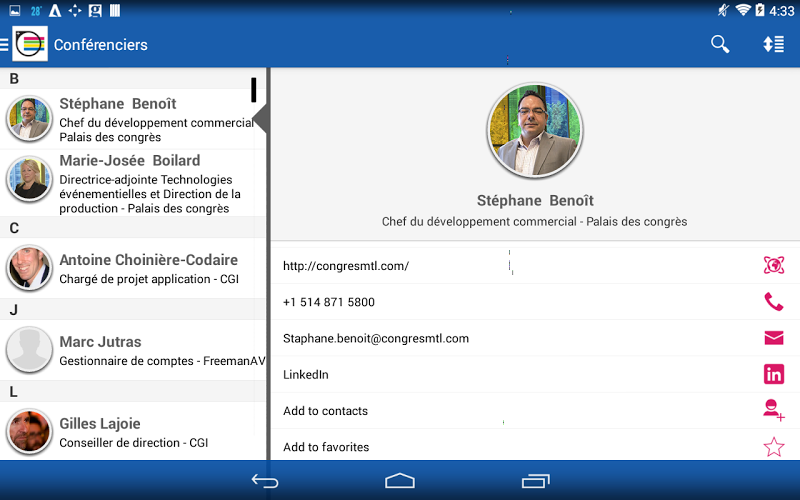800x500 pixels.
Task: Tap the four-arrows move notification icon
Action: 75,10
